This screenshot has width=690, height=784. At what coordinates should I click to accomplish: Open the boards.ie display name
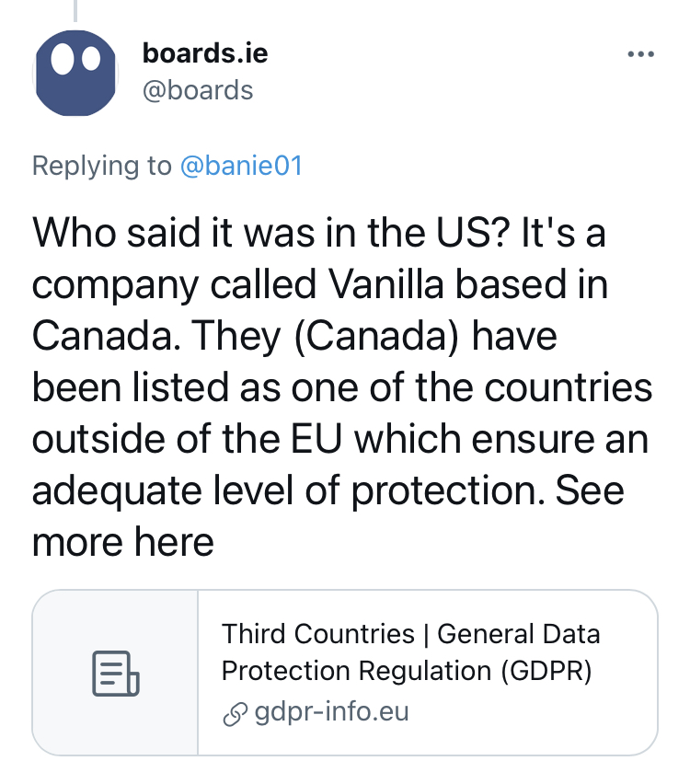[205, 53]
